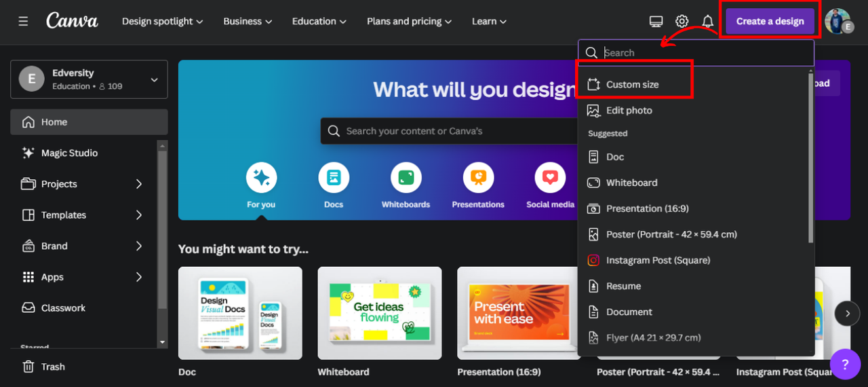The height and width of the screenshot is (387, 868).
Task: Click the For you category icon
Action: point(261,178)
